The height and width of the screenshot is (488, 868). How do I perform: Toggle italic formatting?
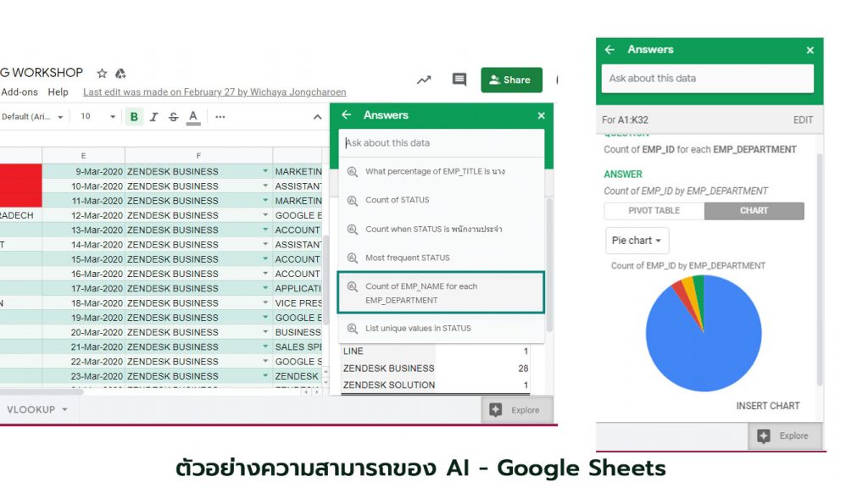pyautogui.click(x=154, y=117)
